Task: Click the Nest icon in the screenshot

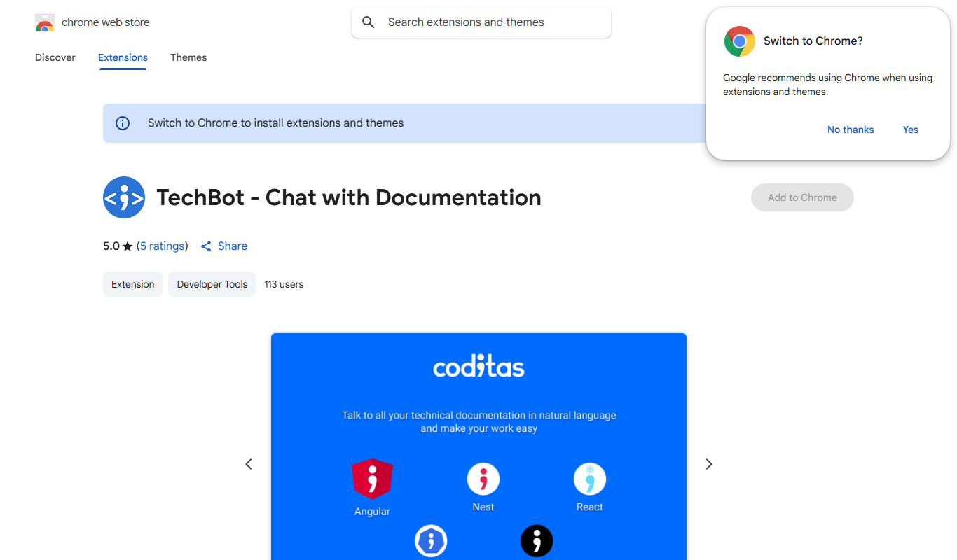Action: (x=483, y=479)
